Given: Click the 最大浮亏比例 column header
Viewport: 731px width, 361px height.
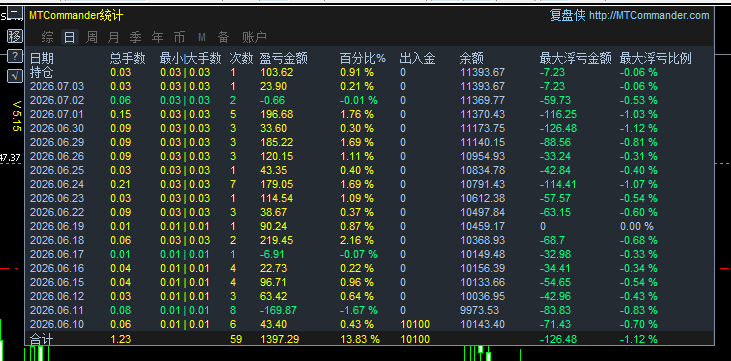Looking at the screenshot, I should point(655,58).
